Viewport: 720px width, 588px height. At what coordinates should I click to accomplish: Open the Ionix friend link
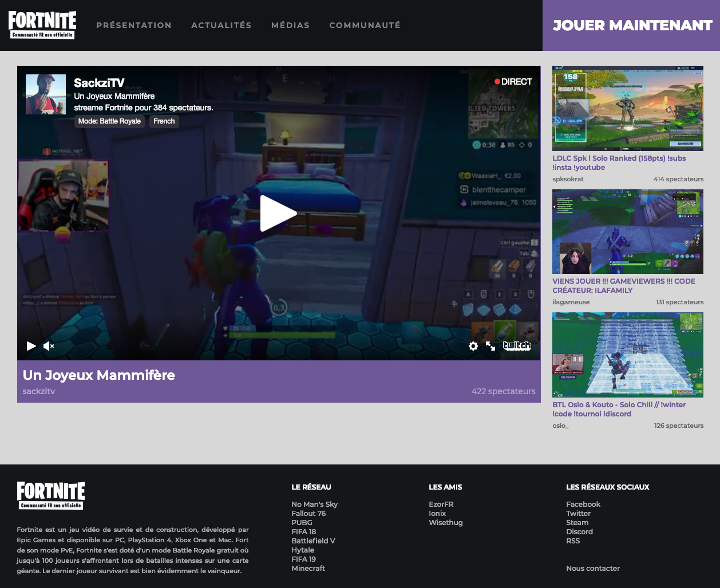[x=437, y=514]
